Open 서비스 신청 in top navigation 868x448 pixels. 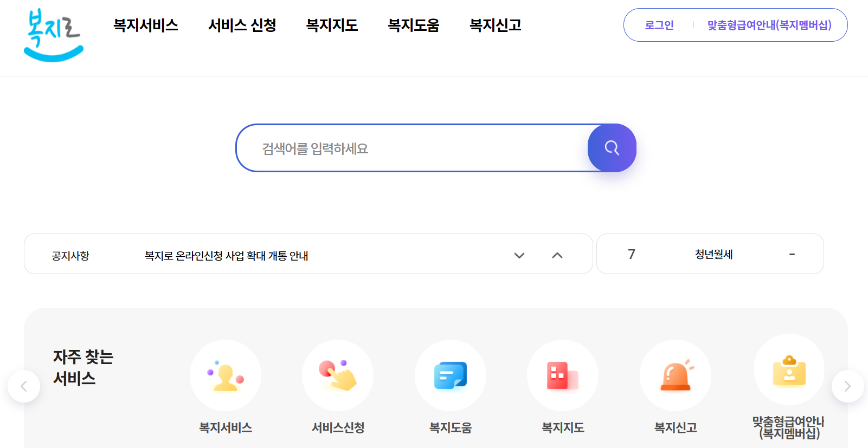[242, 25]
